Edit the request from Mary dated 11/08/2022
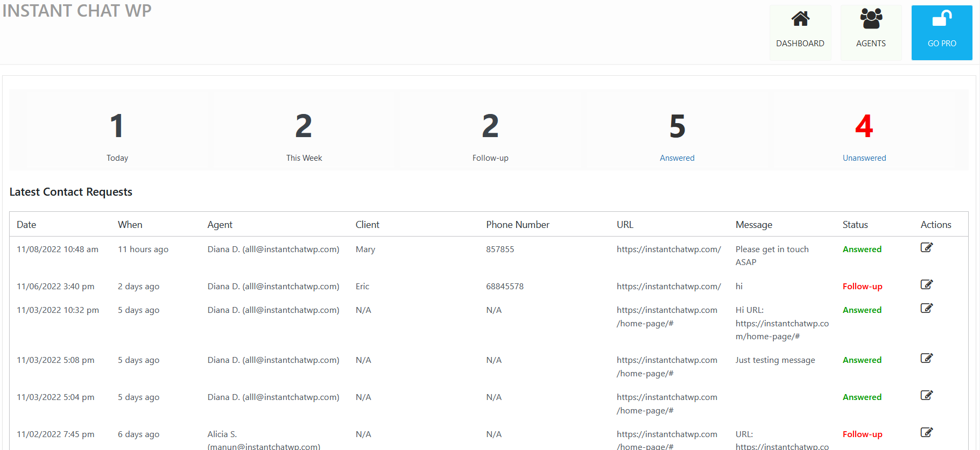The width and height of the screenshot is (980, 450). (x=926, y=247)
